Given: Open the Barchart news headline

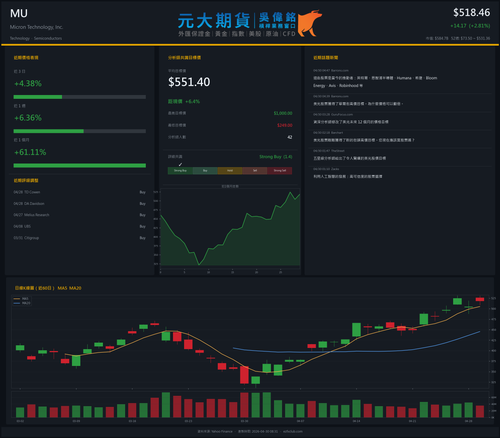Looking at the screenshot, I should [364, 140].
